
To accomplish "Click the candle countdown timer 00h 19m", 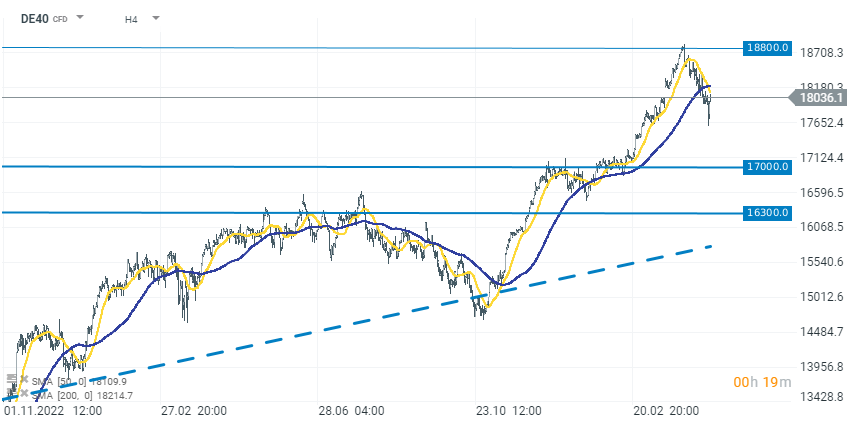I will coord(762,381).
